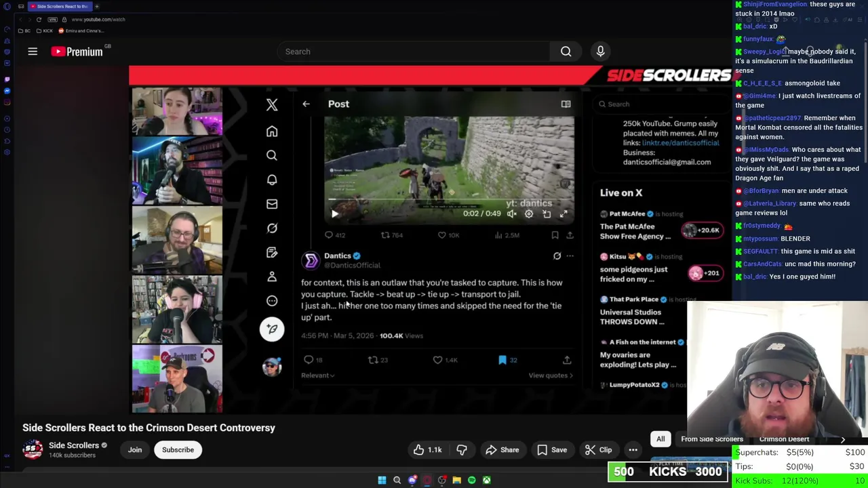Click the YouTube search magnifier button
This screenshot has height=488, width=868.
[566, 52]
